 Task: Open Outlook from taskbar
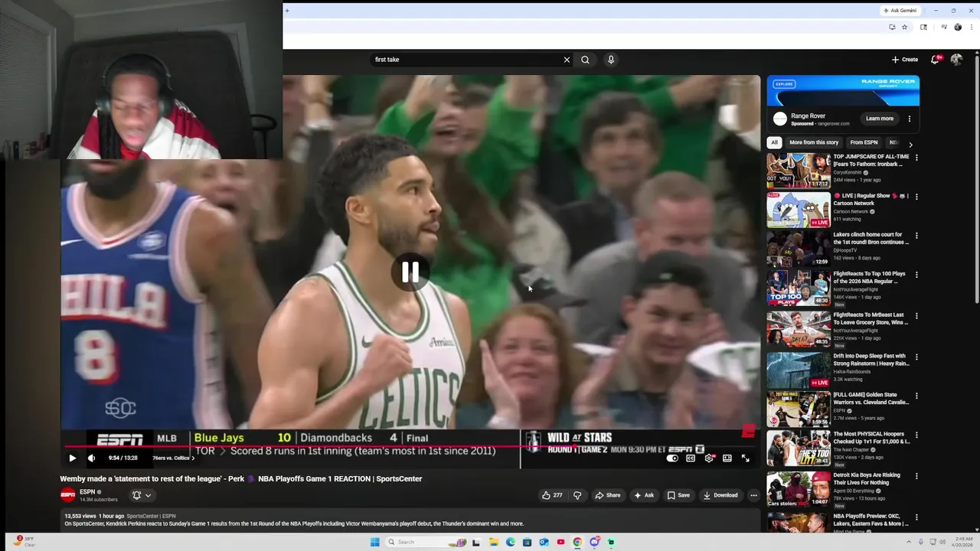(544, 542)
